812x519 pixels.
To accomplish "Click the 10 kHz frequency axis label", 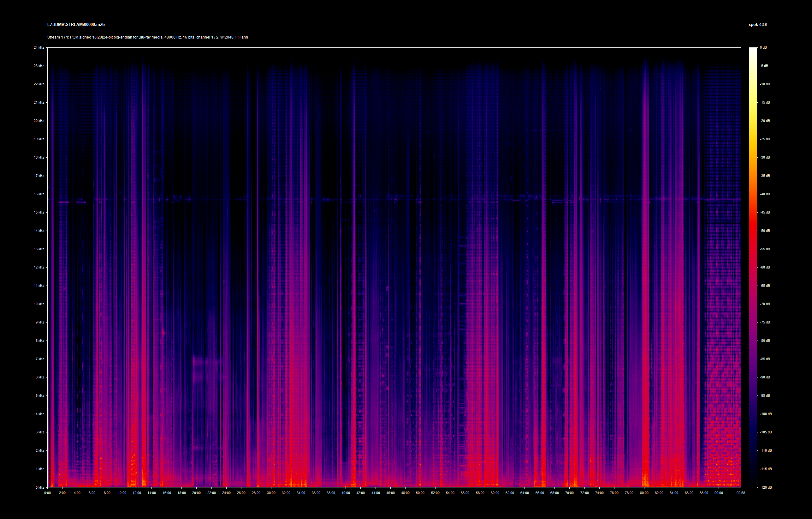I will click(x=39, y=304).
